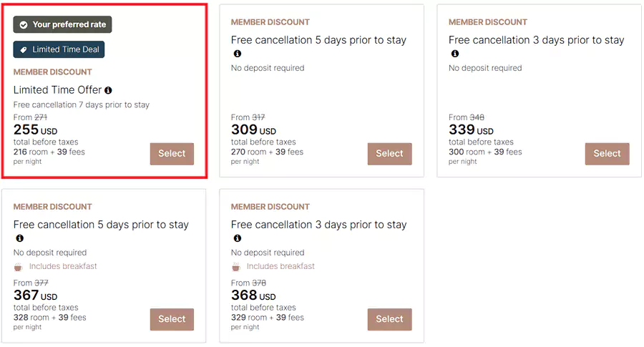Screen dimensions: 644x347
Task: Click info icon on 367 USD rate card
Action: [x=20, y=238]
